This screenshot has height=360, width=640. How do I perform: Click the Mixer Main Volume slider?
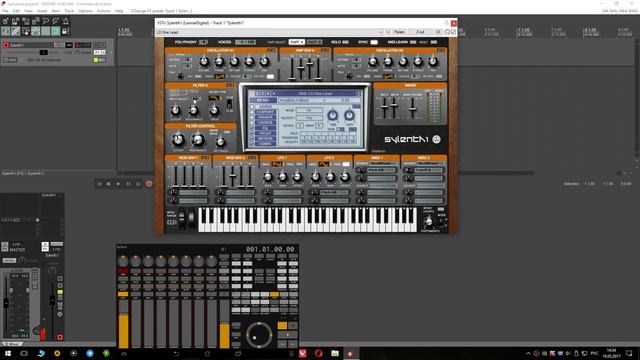(x=413, y=107)
